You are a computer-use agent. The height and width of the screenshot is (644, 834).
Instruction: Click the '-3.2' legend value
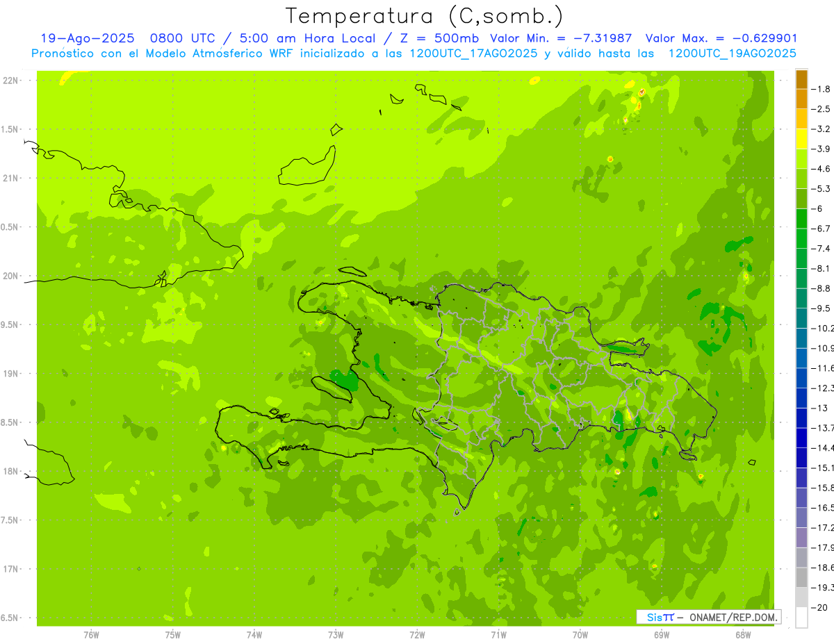pyautogui.click(x=819, y=129)
